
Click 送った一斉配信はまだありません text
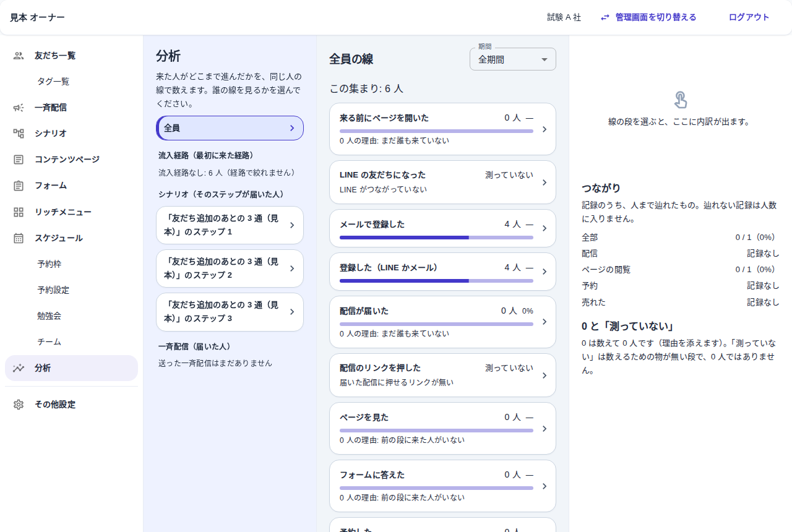215,363
